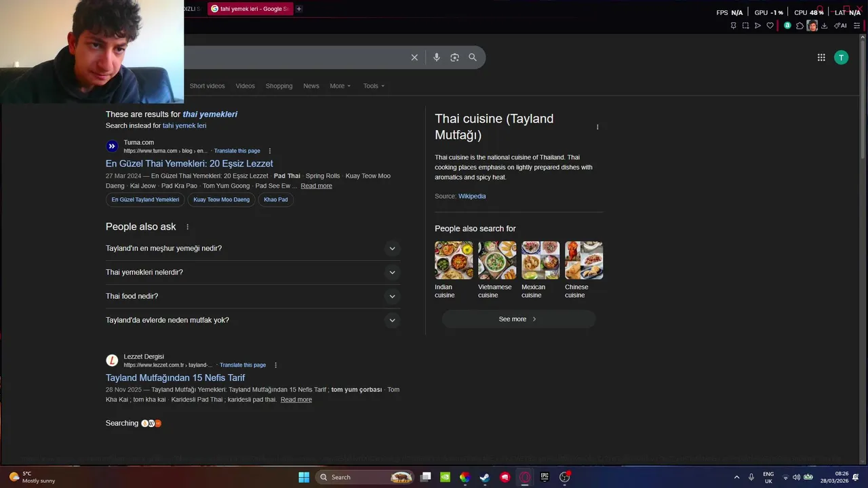This screenshot has height=488, width=868.
Task: Open Steam from the taskbar
Action: (484, 477)
